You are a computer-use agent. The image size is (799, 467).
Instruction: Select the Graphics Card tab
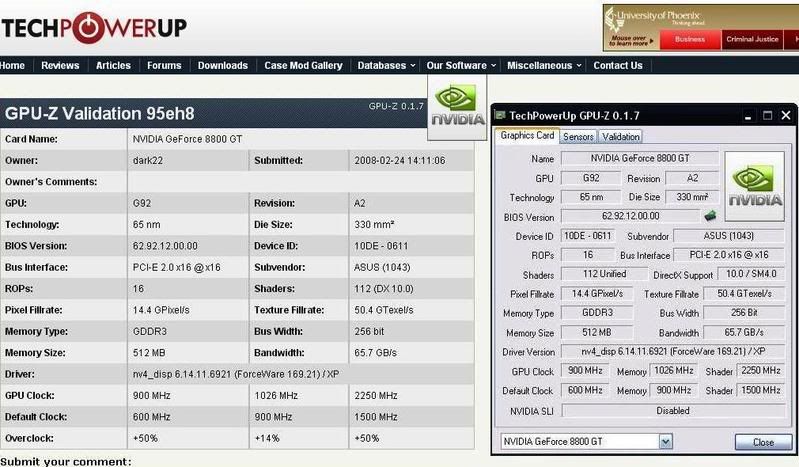click(x=527, y=136)
